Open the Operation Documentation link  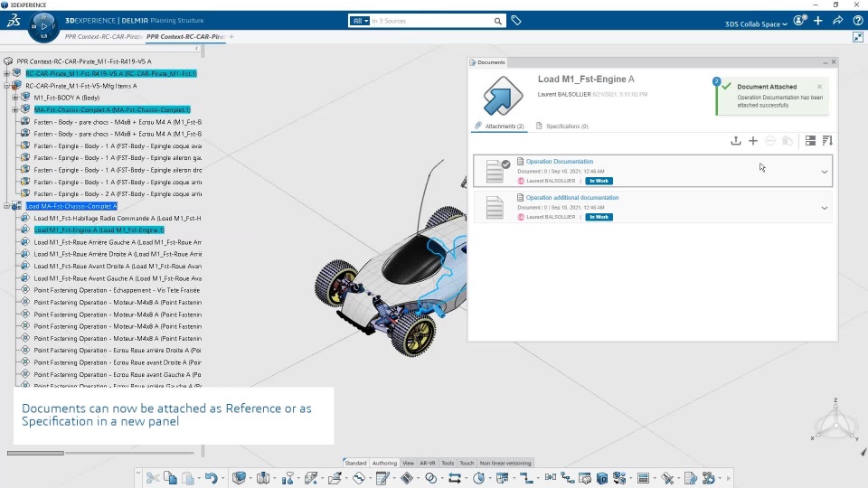[559, 162]
